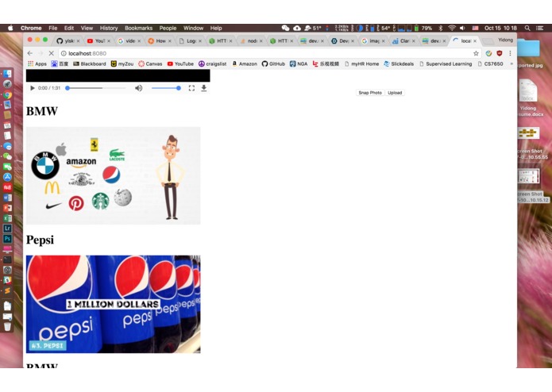Click the Wi-Fi status icon
The image size is (552, 392).
coord(452,28)
